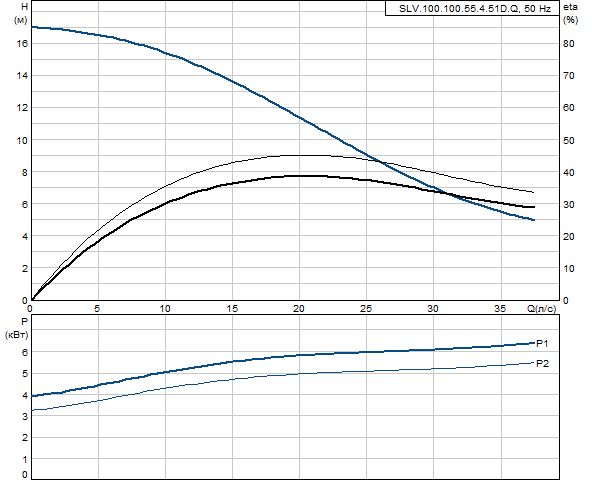Click the 1 tick on the P power axis
The height and width of the screenshot is (480, 592).
(25, 460)
